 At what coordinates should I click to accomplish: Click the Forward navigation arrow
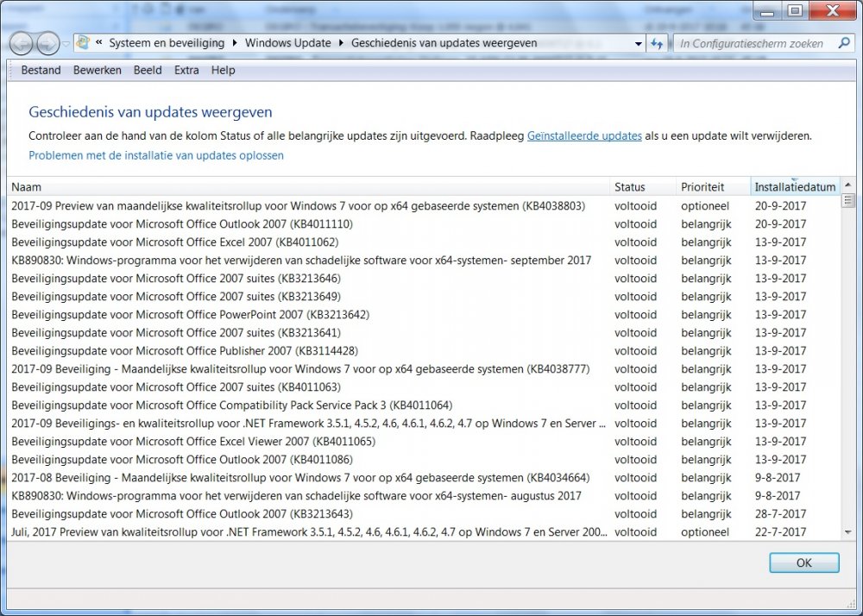pos(48,43)
